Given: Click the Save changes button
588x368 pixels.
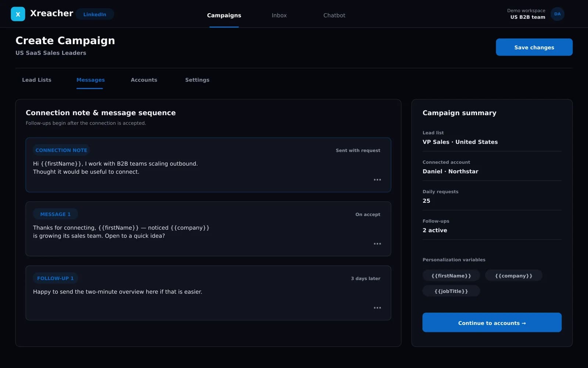Looking at the screenshot, I should point(534,47).
